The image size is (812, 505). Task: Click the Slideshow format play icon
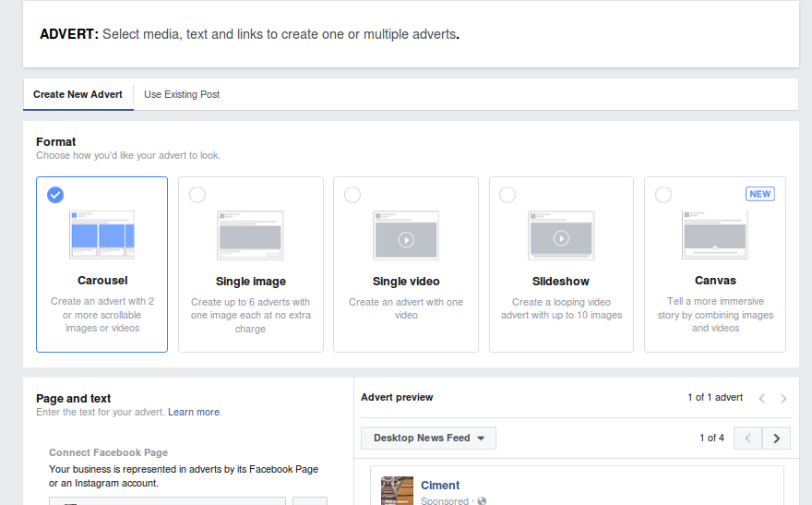[561, 238]
